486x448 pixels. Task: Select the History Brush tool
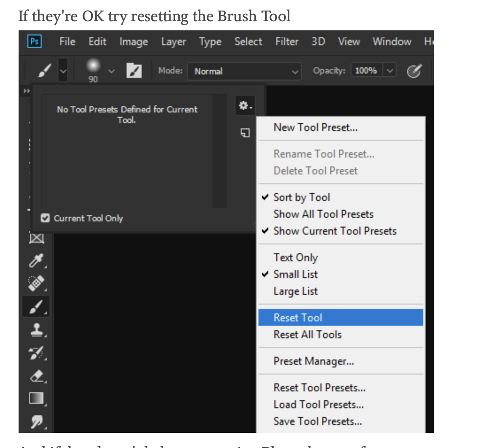coord(36,352)
